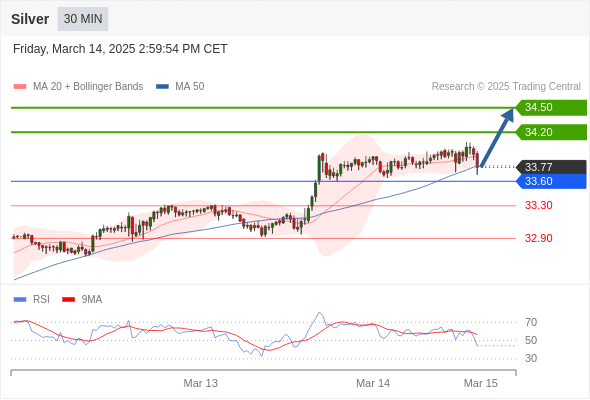Image resolution: width=590 pixels, height=400 pixels.
Task: Click the RSI 70 level label
Action: point(531,322)
